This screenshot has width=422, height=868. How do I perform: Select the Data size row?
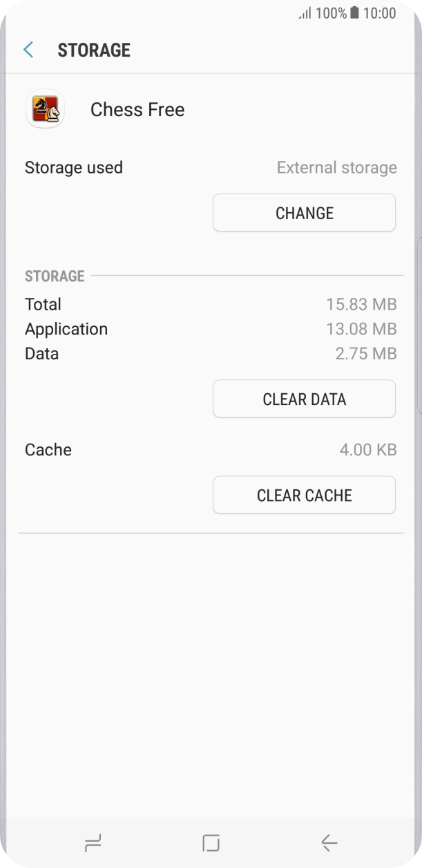point(41,353)
